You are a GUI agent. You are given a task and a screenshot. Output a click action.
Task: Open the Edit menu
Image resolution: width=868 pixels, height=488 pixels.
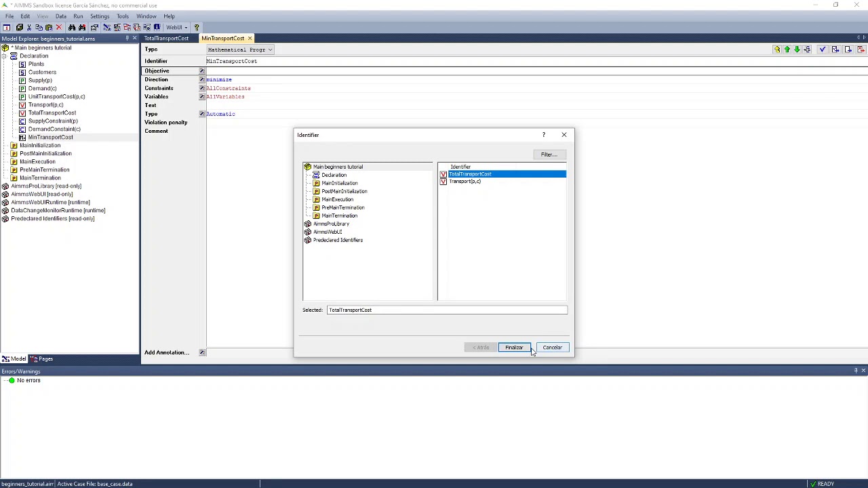tap(25, 16)
